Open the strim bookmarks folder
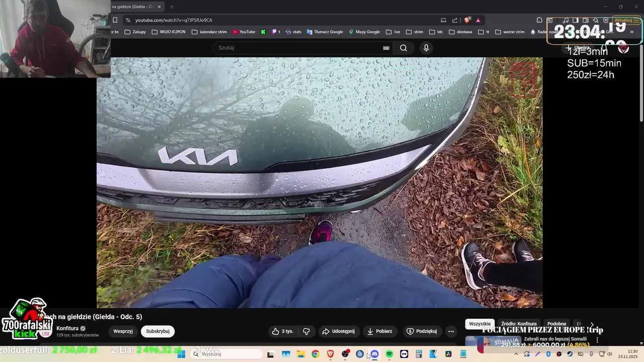Image resolution: width=644 pixels, height=362 pixels. 415,32
